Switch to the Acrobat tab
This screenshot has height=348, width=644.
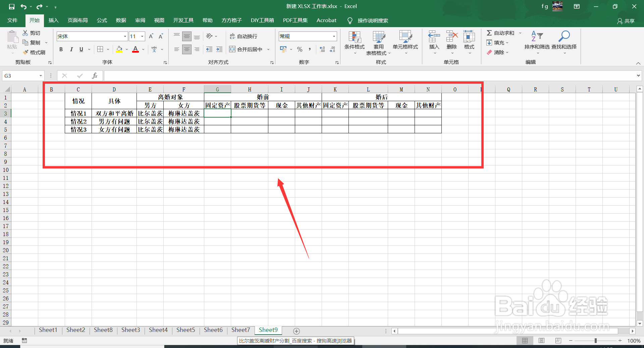click(x=326, y=20)
